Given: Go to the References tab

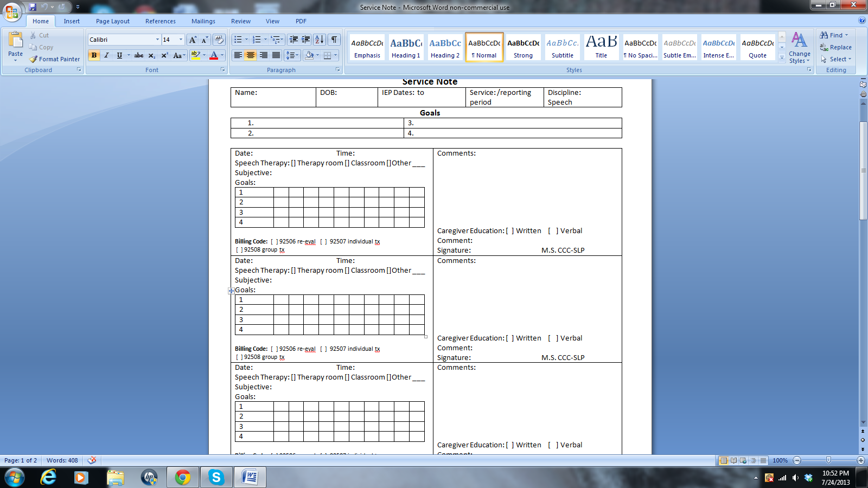Looking at the screenshot, I should (161, 21).
